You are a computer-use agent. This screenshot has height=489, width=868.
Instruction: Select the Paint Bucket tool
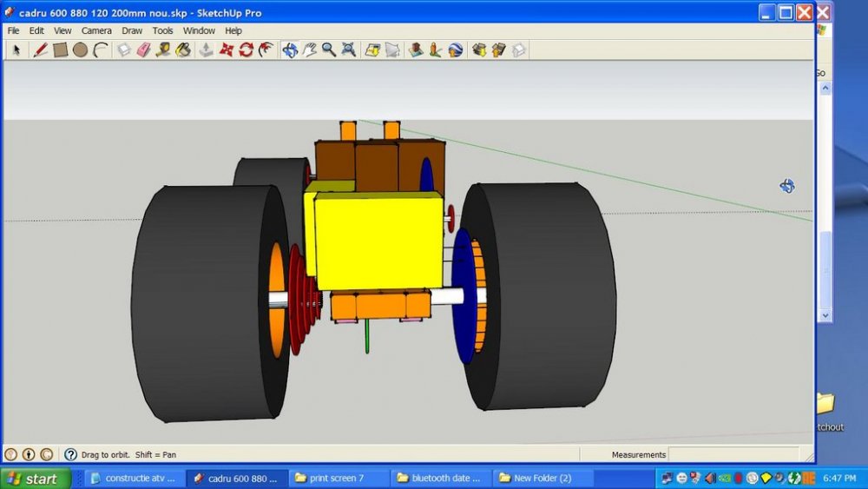[x=183, y=50]
